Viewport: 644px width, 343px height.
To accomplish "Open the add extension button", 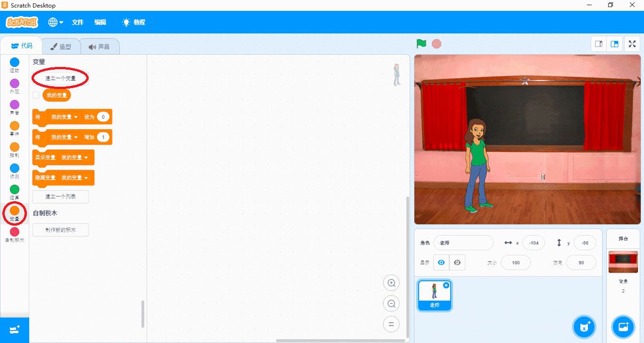I will (x=14, y=330).
